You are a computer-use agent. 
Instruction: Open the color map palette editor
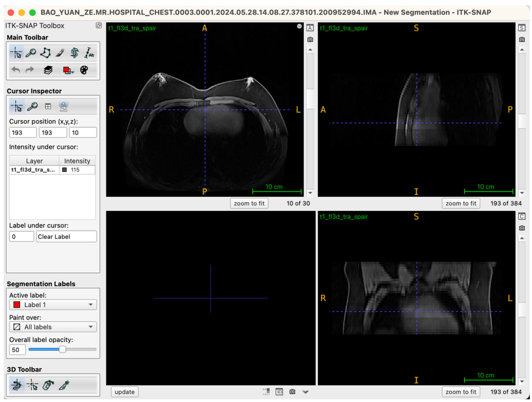click(x=84, y=70)
